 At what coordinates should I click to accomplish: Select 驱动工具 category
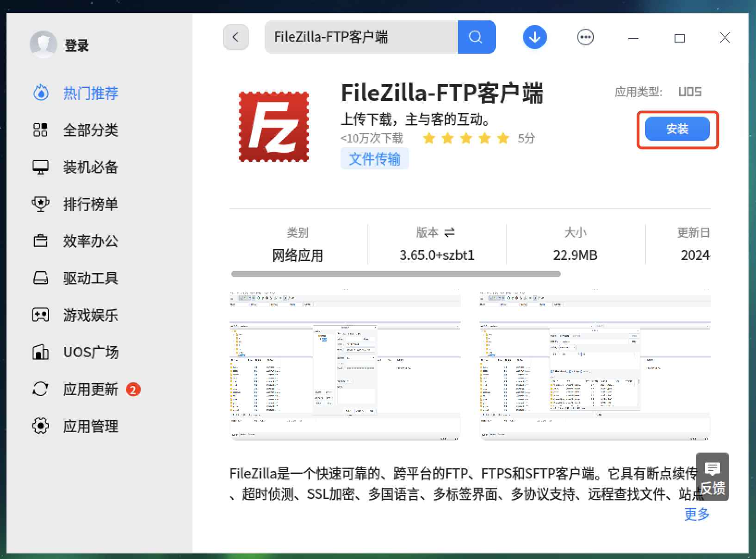coord(91,278)
